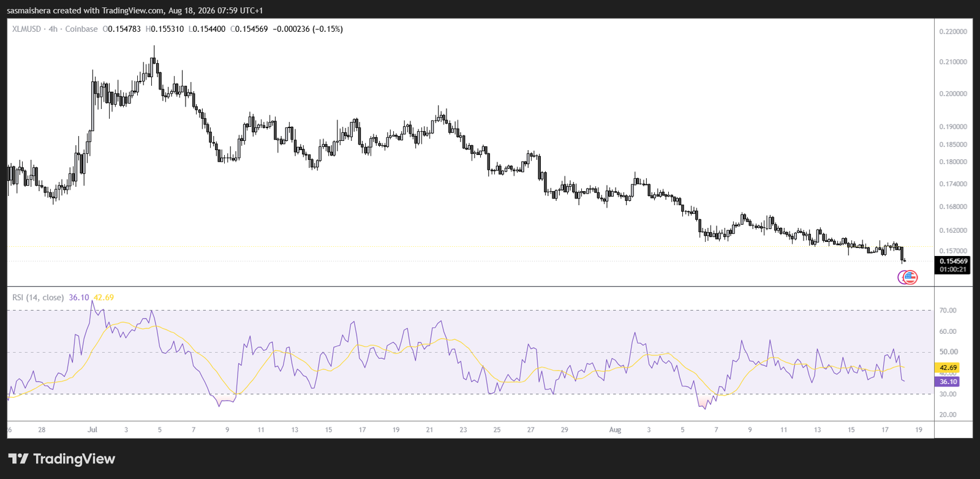Click the 25 date on time axis
Screen dimensions: 980x479
pyautogui.click(x=497, y=430)
